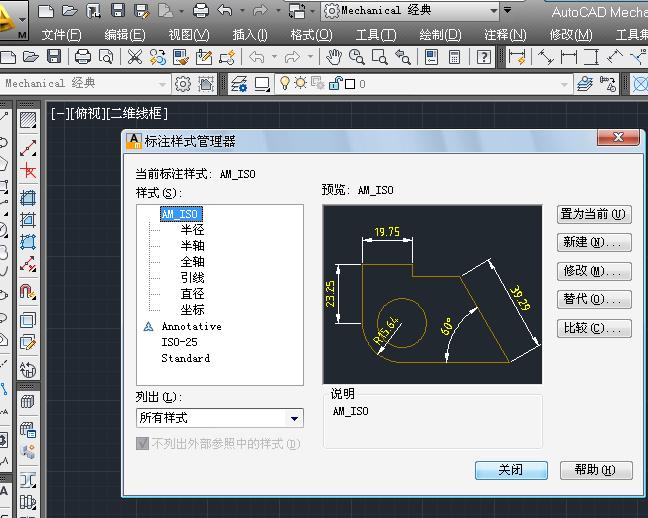Select the 直径 sub-style
Image resolution: width=648 pixels, height=518 pixels.
pos(192,294)
